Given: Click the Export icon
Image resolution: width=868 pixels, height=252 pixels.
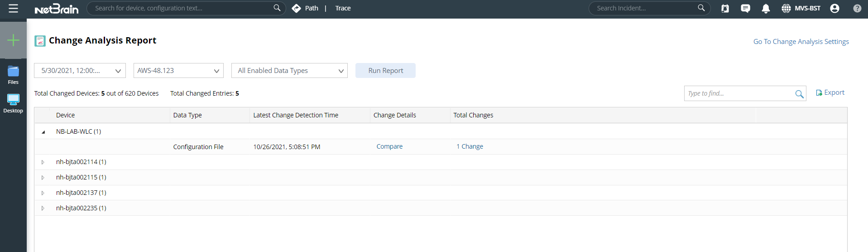Looking at the screenshot, I should 819,92.
